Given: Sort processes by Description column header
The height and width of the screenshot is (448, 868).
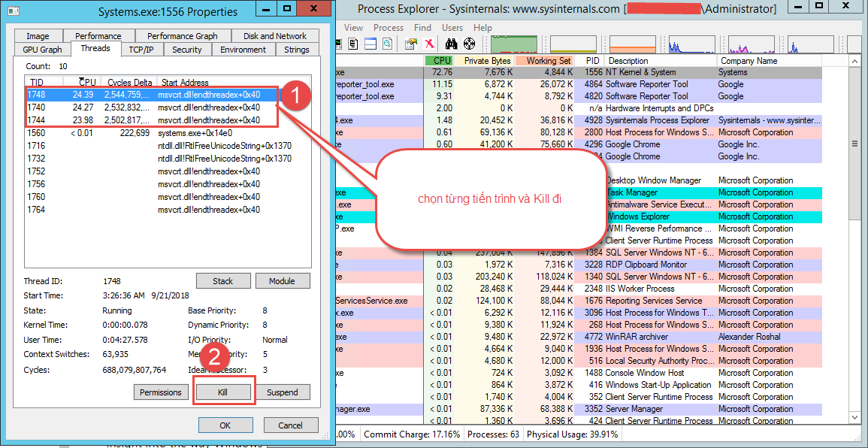Looking at the screenshot, I should tap(661, 60).
